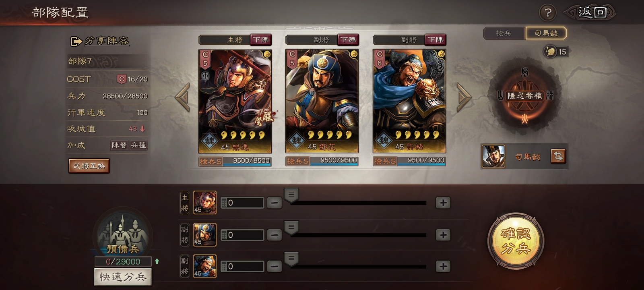This screenshot has width=644, height=290.
Task: Click the 武將互換 swap generals button
Action: (89, 166)
